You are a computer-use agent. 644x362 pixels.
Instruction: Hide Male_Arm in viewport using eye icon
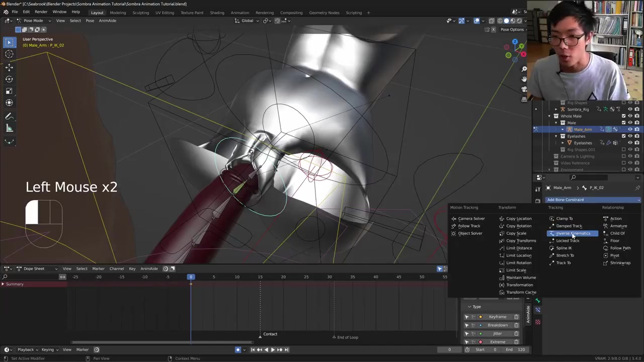point(630,129)
